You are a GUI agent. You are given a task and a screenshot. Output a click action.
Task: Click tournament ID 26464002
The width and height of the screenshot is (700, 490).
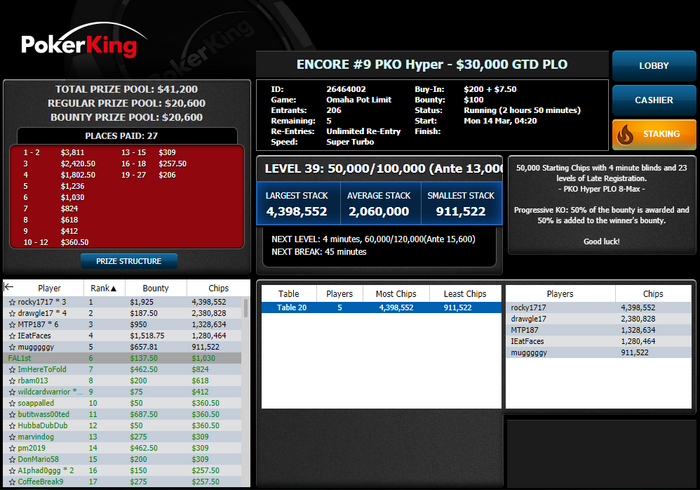(346, 89)
